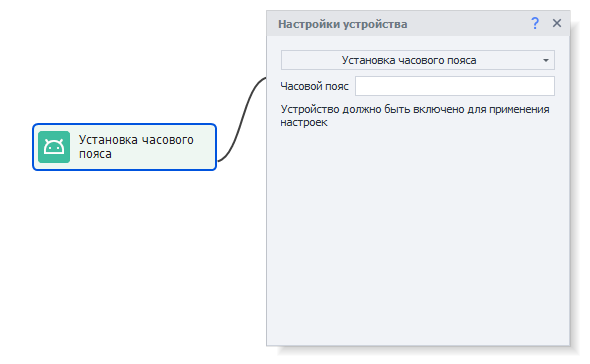Open help for the device settings dialog
590x364 pixels.
[535, 23]
